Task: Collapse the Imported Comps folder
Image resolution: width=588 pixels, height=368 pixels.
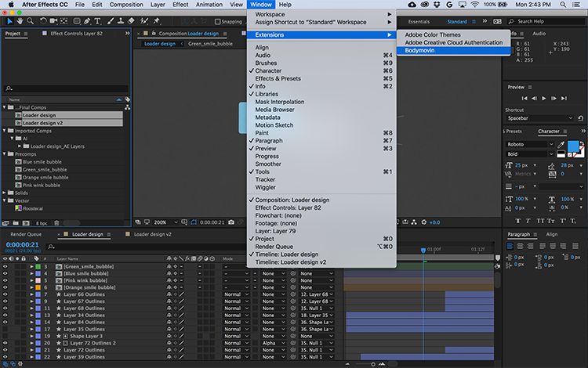Action: coord(5,131)
